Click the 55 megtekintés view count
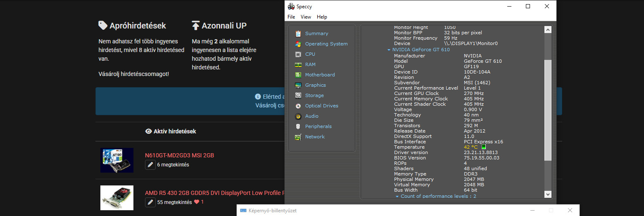The image size is (644, 216). [x=175, y=202]
